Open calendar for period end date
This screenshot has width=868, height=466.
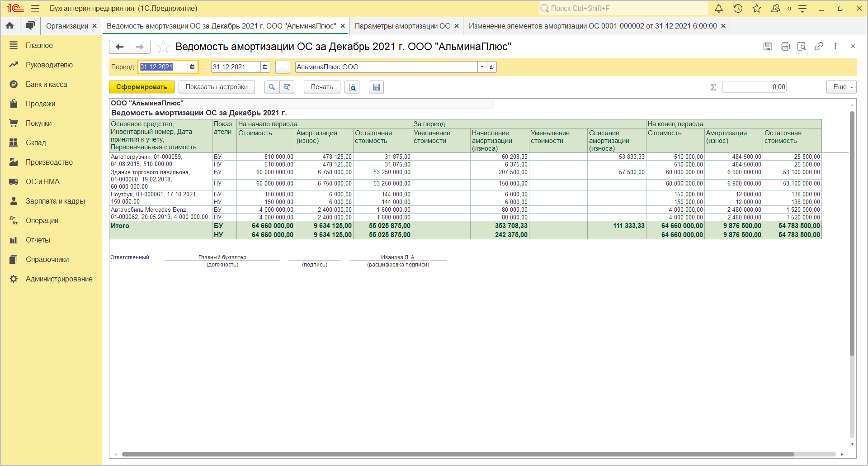point(265,67)
